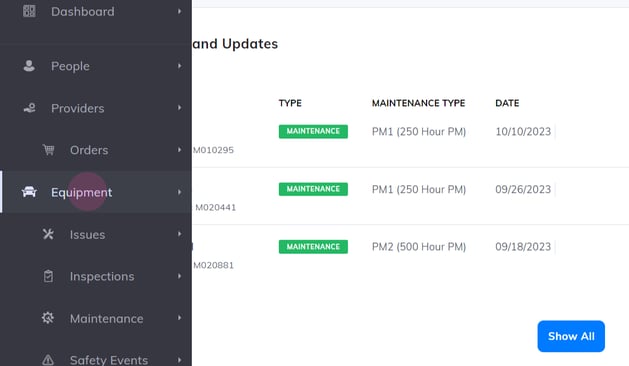Click the Providers hand icon

pyautogui.click(x=29, y=108)
